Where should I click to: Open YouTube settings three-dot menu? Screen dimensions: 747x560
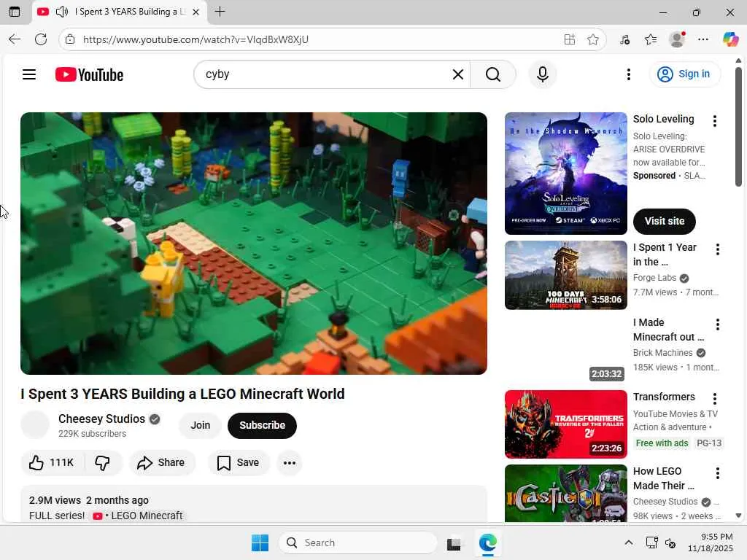point(628,74)
